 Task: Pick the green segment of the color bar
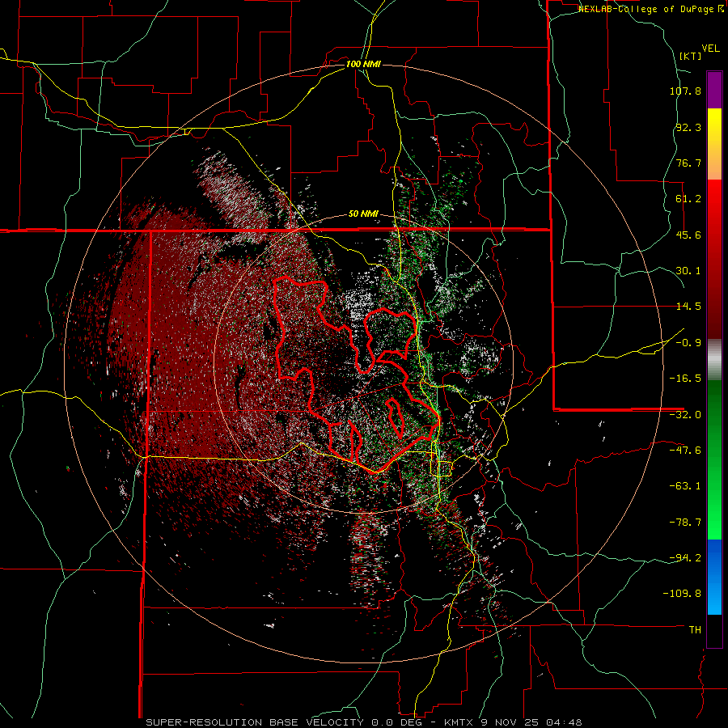[714, 459]
